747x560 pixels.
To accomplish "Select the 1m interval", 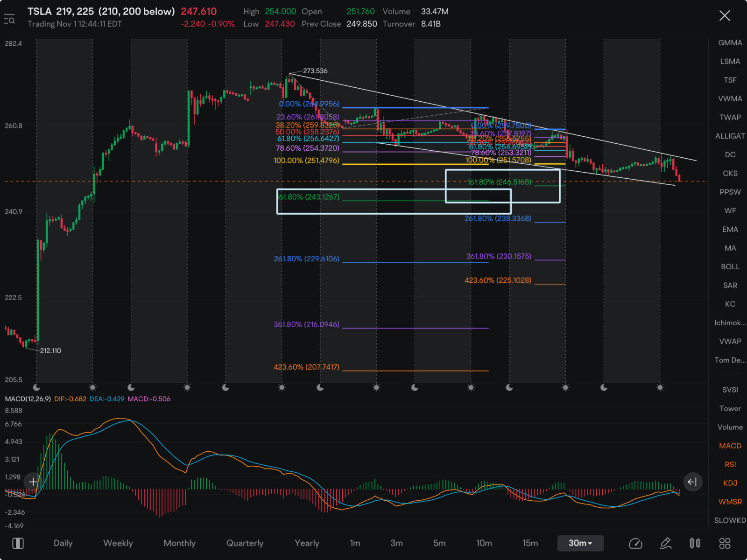I will coord(355,543).
